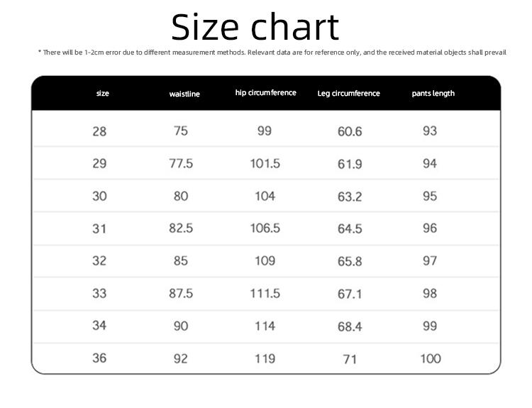Select size 28 in the table
The height and width of the screenshot is (408, 532).
pyautogui.click(x=99, y=131)
